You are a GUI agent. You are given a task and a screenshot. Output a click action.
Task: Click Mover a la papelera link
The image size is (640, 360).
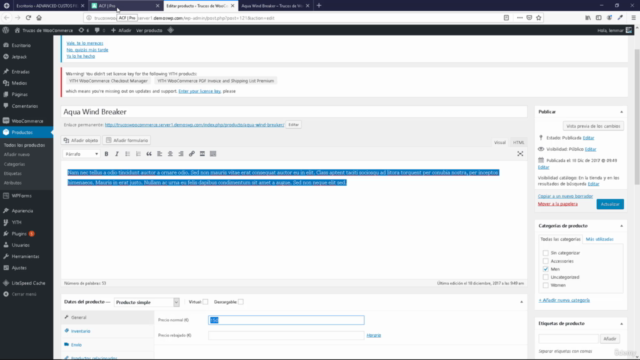(558, 204)
